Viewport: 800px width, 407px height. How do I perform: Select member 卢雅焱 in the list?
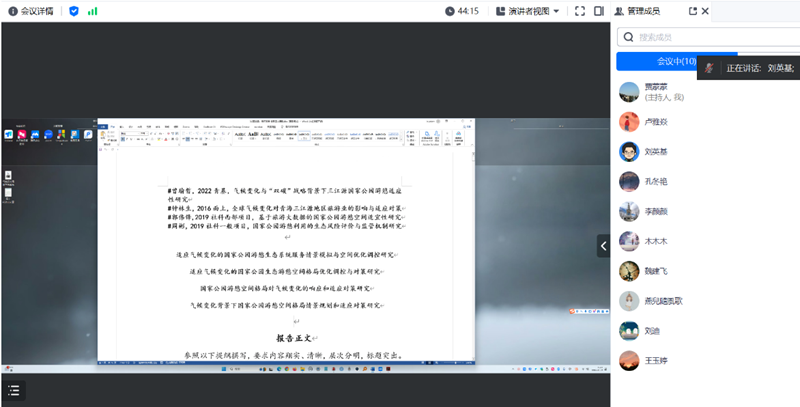[x=657, y=122]
